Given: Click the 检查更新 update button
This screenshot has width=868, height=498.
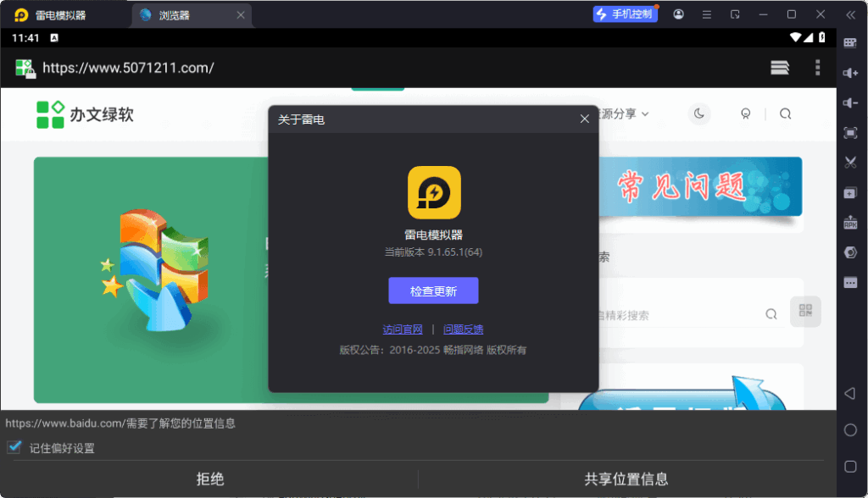Looking at the screenshot, I should point(433,290).
